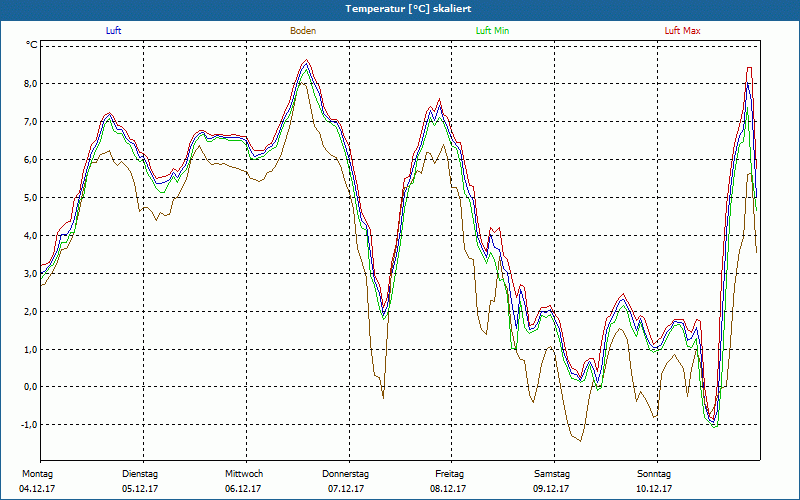Image resolution: width=800 pixels, height=500 pixels.
Task: Click the '10.12.17' date label
Action: [x=654, y=489]
